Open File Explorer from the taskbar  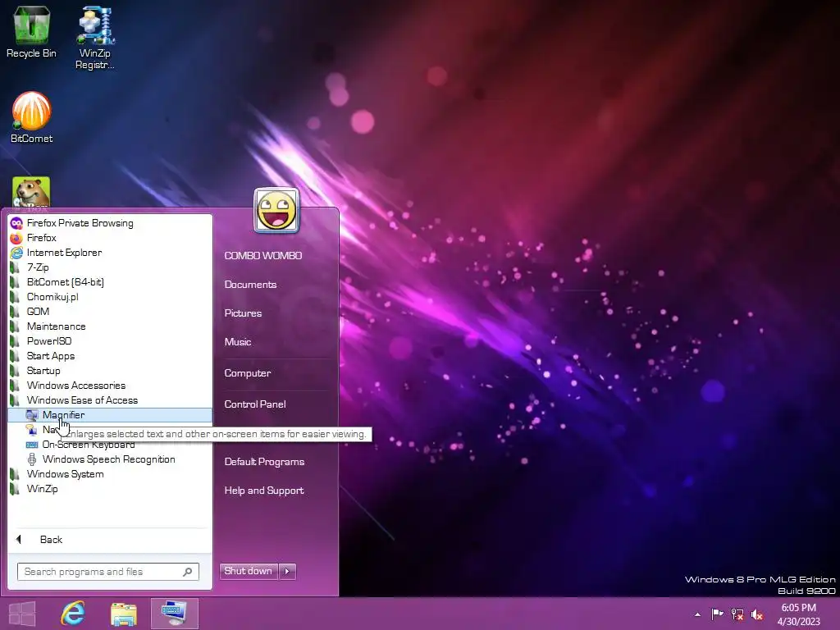[x=124, y=614]
